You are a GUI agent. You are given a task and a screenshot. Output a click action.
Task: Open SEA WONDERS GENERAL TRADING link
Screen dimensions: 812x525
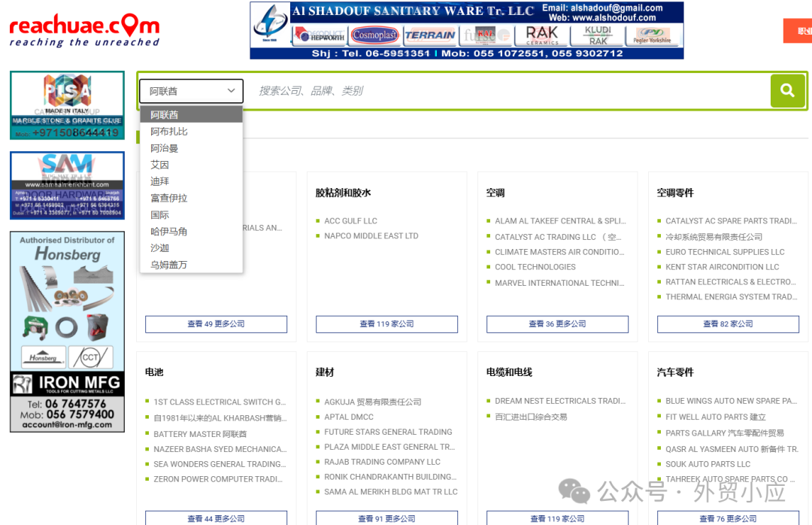(x=220, y=464)
